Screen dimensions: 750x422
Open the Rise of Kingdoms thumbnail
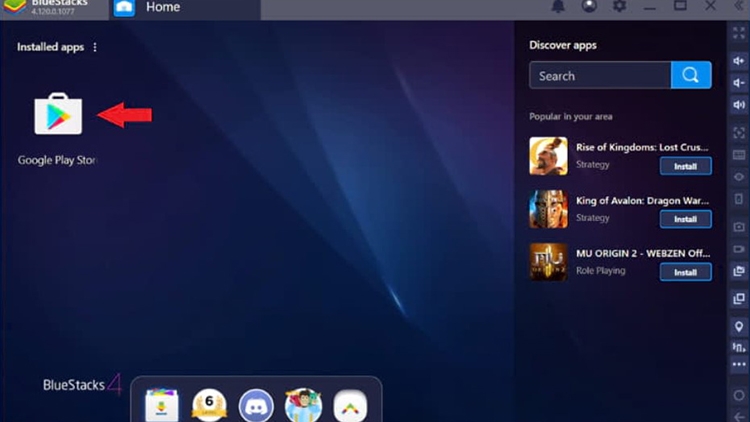pyautogui.click(x=549, y=156)
